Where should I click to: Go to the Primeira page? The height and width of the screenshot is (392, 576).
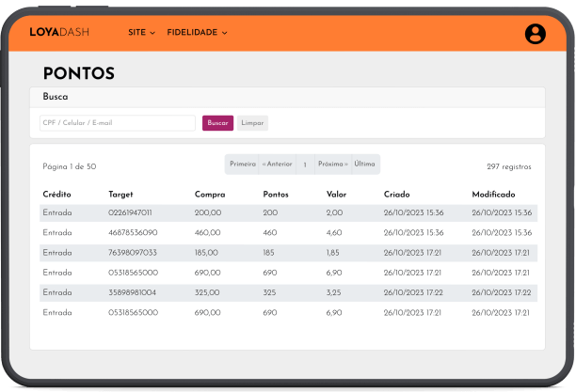pos(242,165)
